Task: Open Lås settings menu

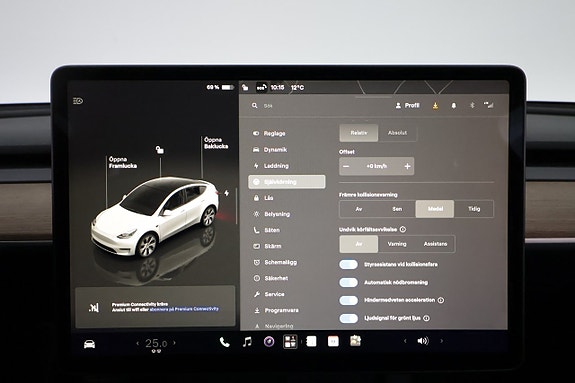Action: coord(287,198)
